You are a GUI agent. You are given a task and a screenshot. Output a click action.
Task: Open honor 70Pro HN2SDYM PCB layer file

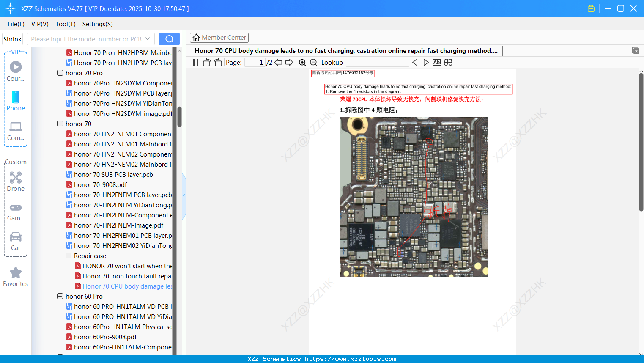119,93
